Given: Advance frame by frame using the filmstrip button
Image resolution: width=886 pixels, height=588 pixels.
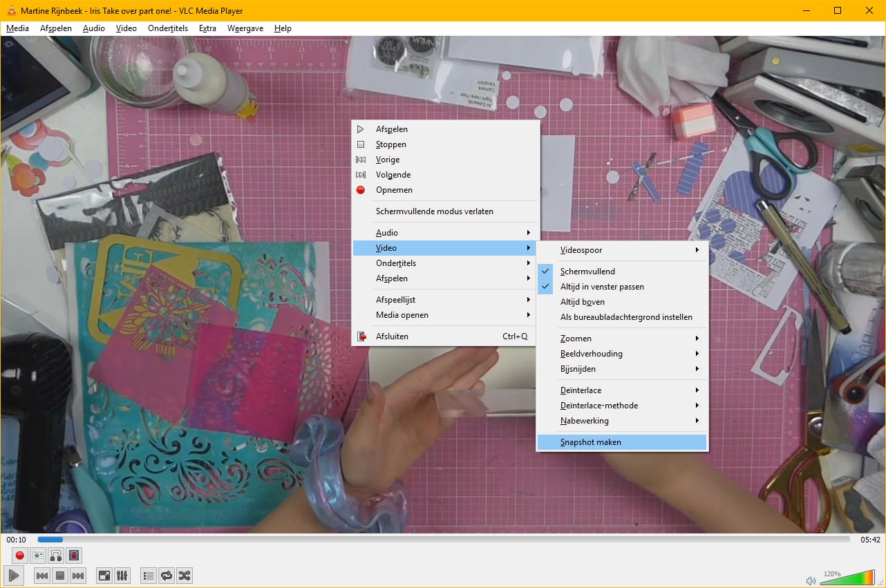Looking at the screenshot, I should pyautogui.click(x=74, y=555).
